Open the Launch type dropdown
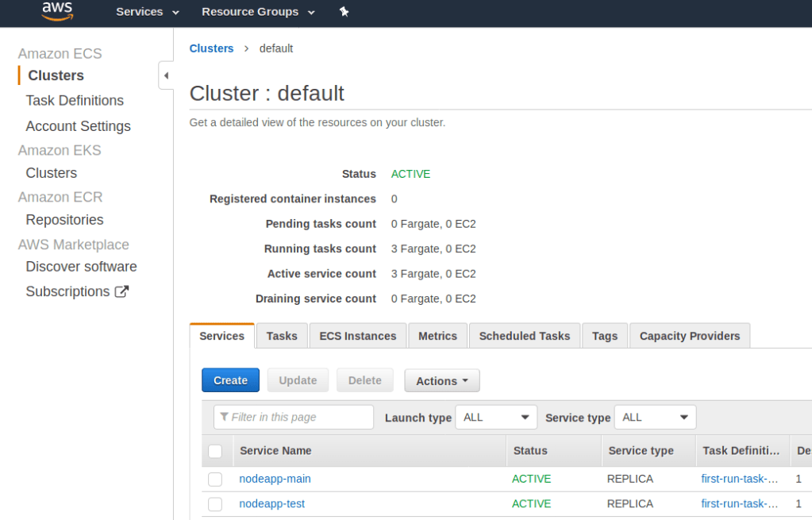 point(495,418)
